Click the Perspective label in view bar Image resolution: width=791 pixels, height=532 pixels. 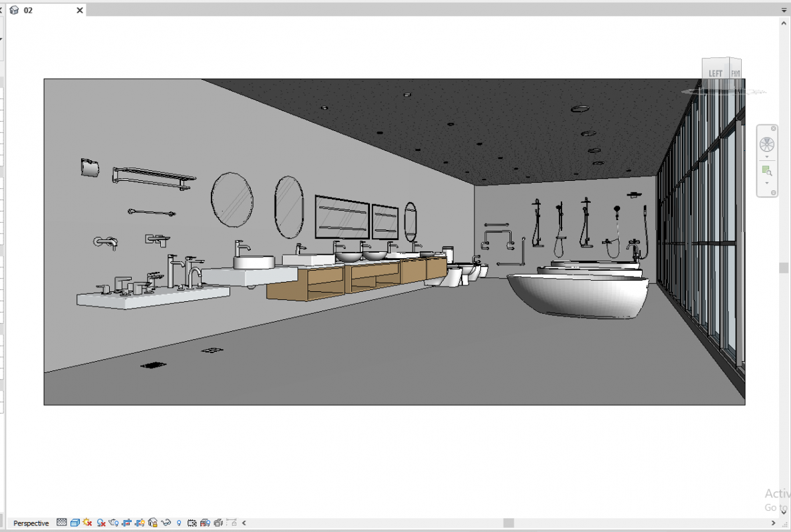pos(31,523)
